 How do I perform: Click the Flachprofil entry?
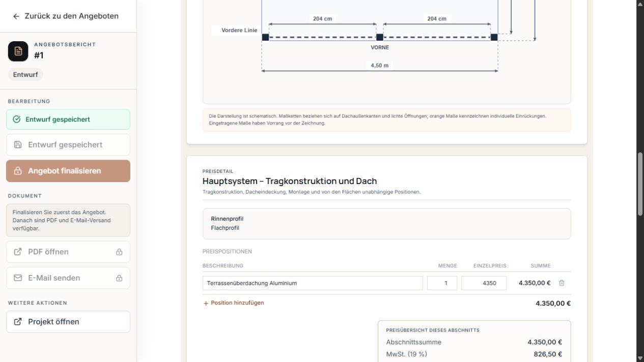point(225,228)
